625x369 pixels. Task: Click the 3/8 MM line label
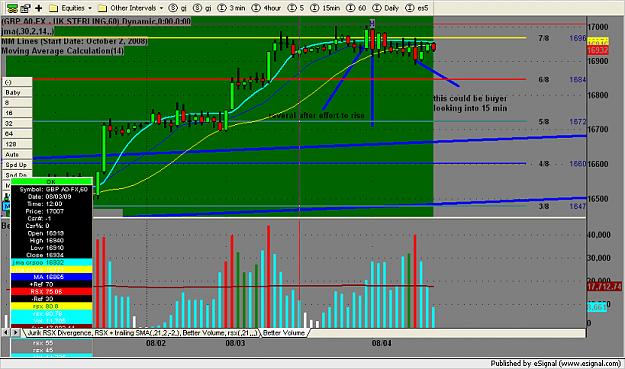point(543,206)
